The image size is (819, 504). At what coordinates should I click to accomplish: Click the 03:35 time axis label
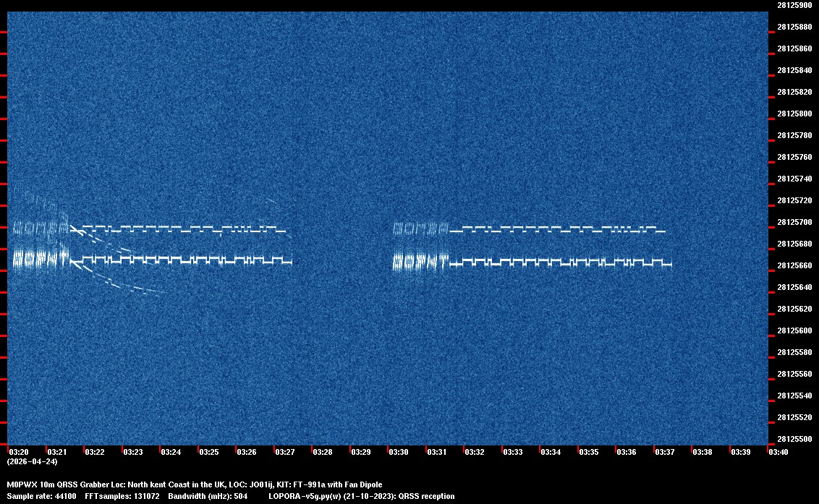point(589,452)
